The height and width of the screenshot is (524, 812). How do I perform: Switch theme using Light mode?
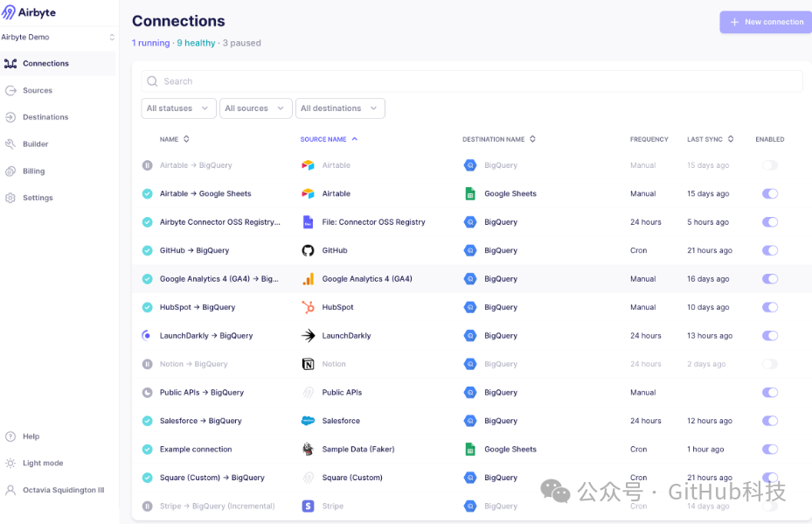[x=58, y=464]
